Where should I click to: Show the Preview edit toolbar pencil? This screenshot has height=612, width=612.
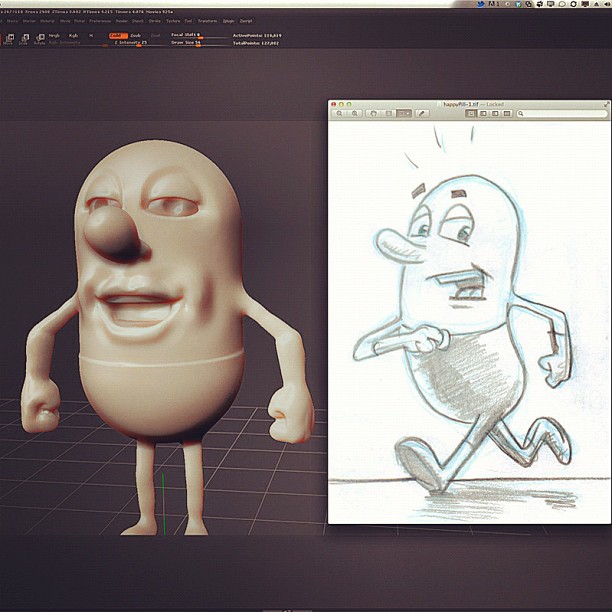[422, 113]
